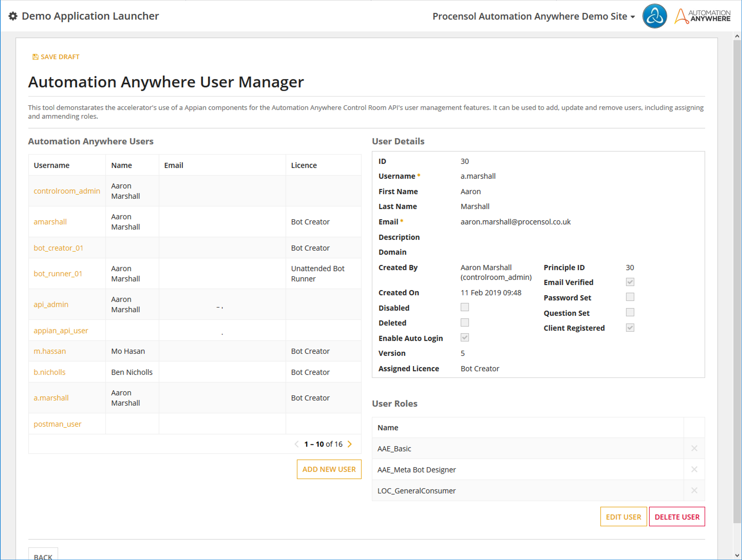Click the Assigned Licence value Bot Creator

pyautogui.click(x=480, y=369)
